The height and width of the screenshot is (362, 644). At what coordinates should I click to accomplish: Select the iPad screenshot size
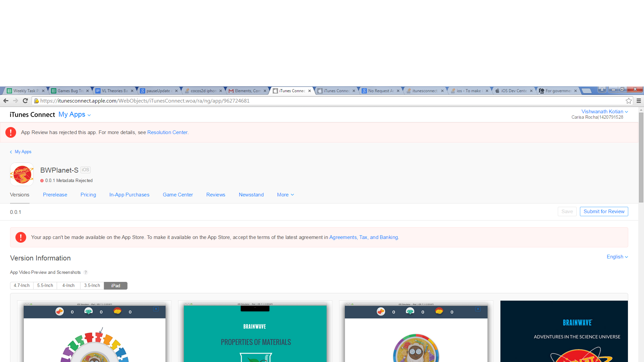[x=116, y=286]
